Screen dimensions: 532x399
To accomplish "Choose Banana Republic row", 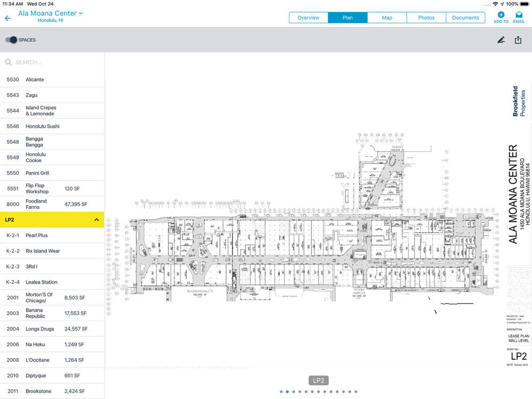I will tap(52, 313).
